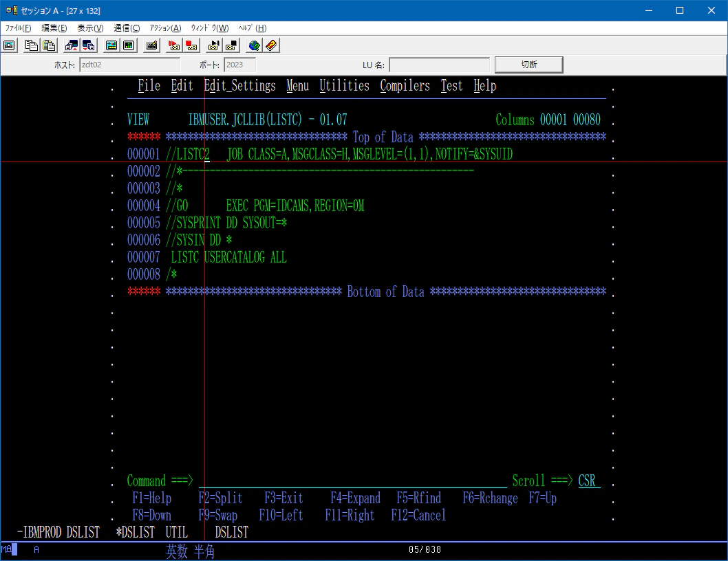Viewport: 728px width, 561px height.
Task: Stop macro recording with red square icon
Action: tap(191, 45)
